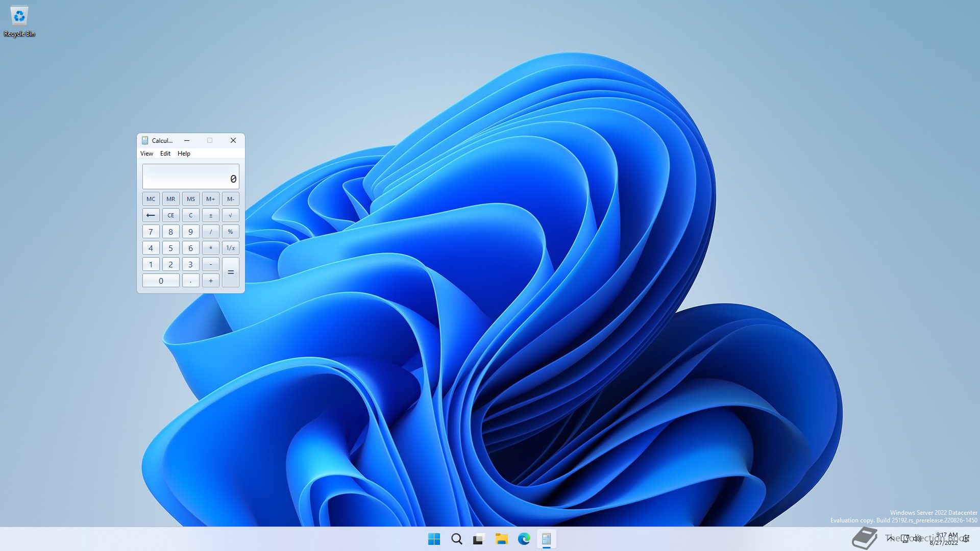Open the calculator Edit menu
The image size is (980, 551).
tap(165, 154)
